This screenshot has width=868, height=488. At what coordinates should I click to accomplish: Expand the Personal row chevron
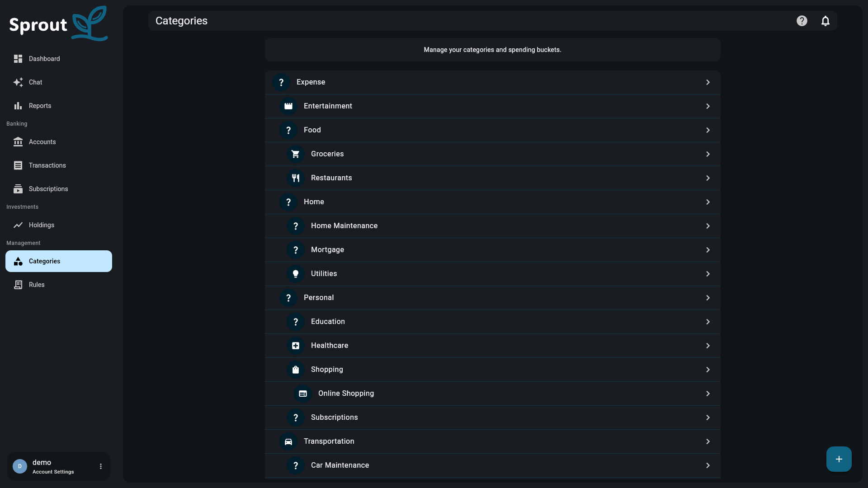click(x=708, y=298)
